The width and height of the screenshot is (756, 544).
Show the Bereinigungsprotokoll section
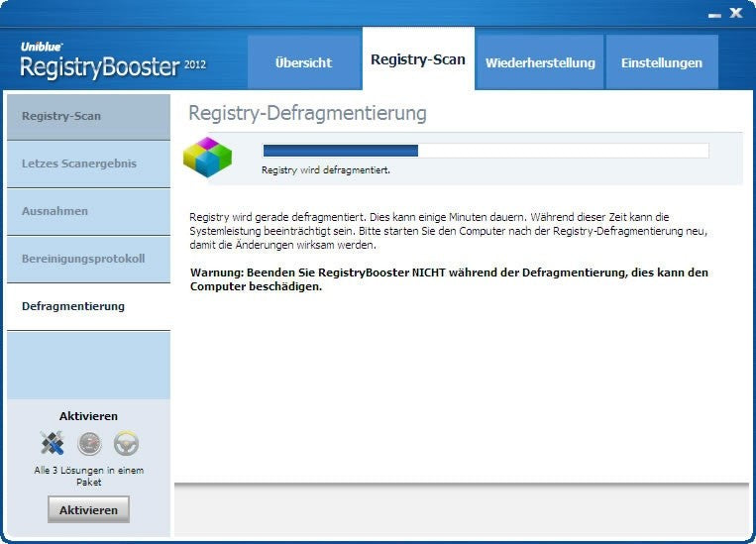coord(89,259)
